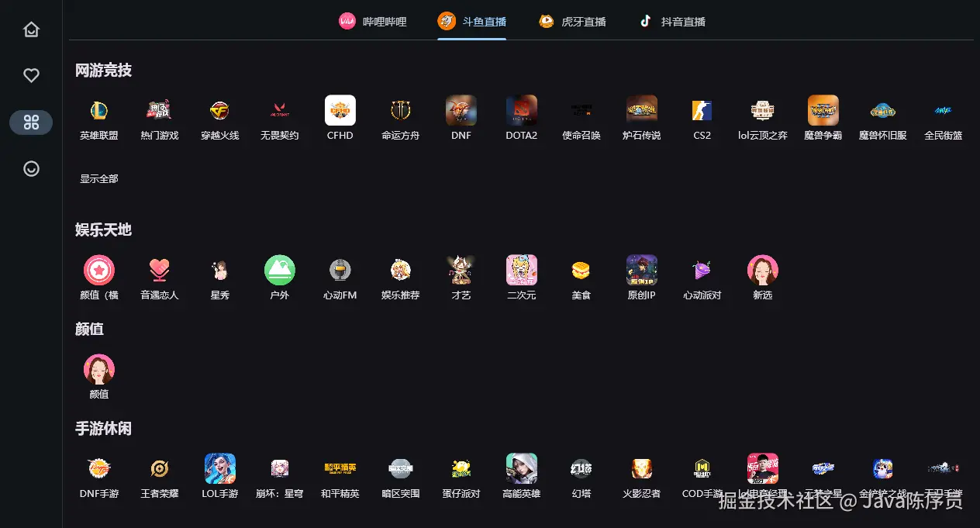This screenshot has height=528, width=980.
Task: Open the 才艺 category icon
Action: pyautogui.click(x=461, y=270)
